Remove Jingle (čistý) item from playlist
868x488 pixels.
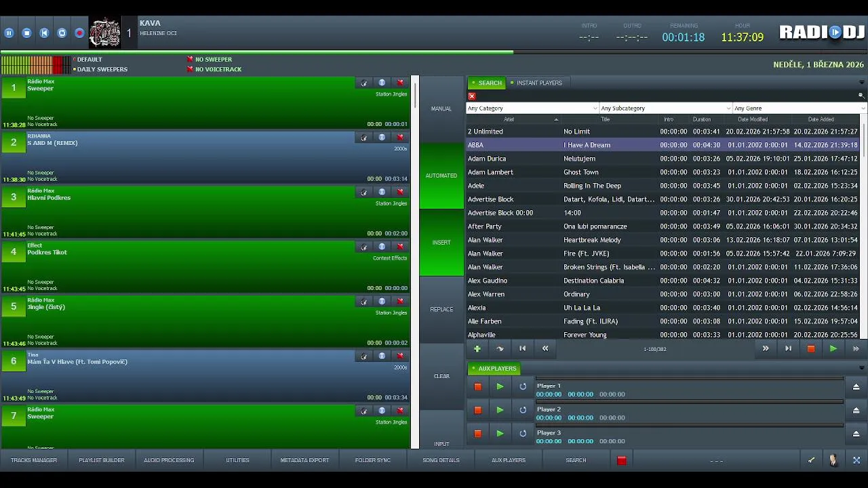pos(400,301)
